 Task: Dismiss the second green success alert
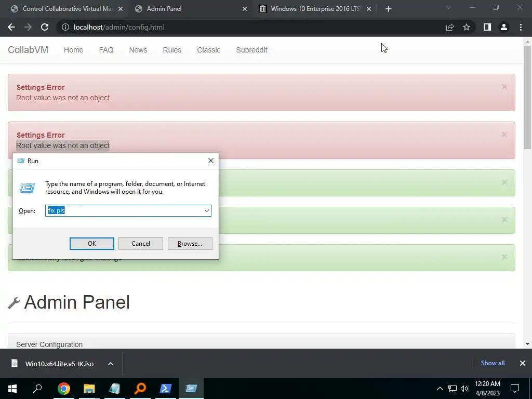[x=504, y=220]
